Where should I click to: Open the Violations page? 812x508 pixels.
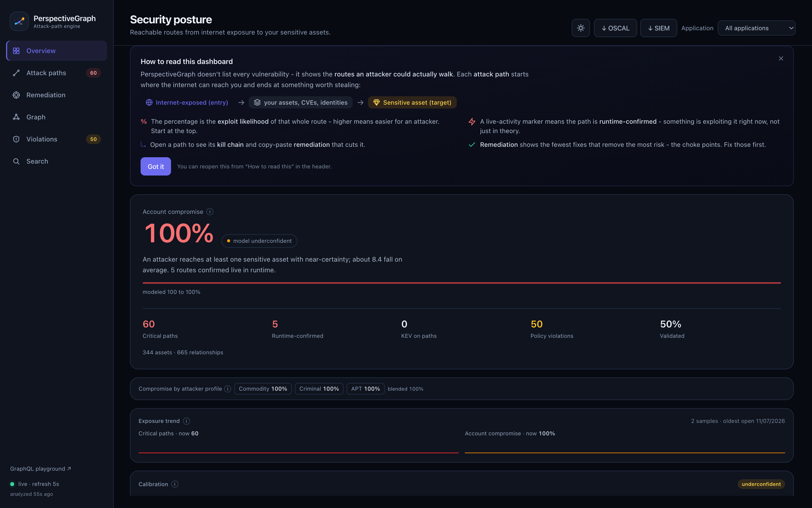(57, 139)
